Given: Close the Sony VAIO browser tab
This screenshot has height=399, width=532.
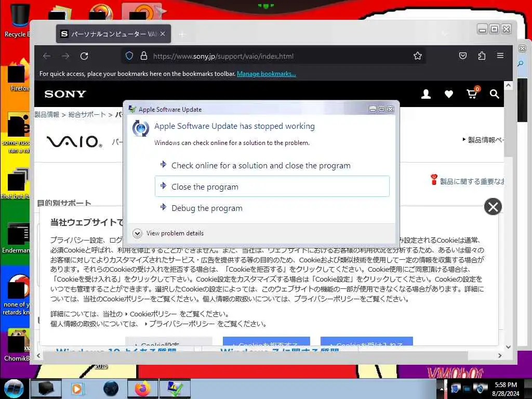Looking at the screenshot, I should pos(163,34).
